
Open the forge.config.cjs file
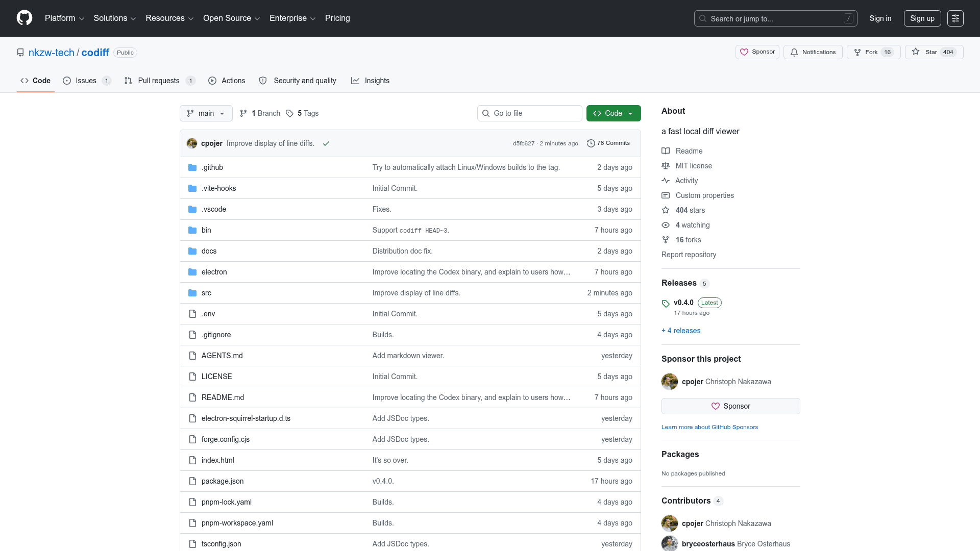(226, 439)
